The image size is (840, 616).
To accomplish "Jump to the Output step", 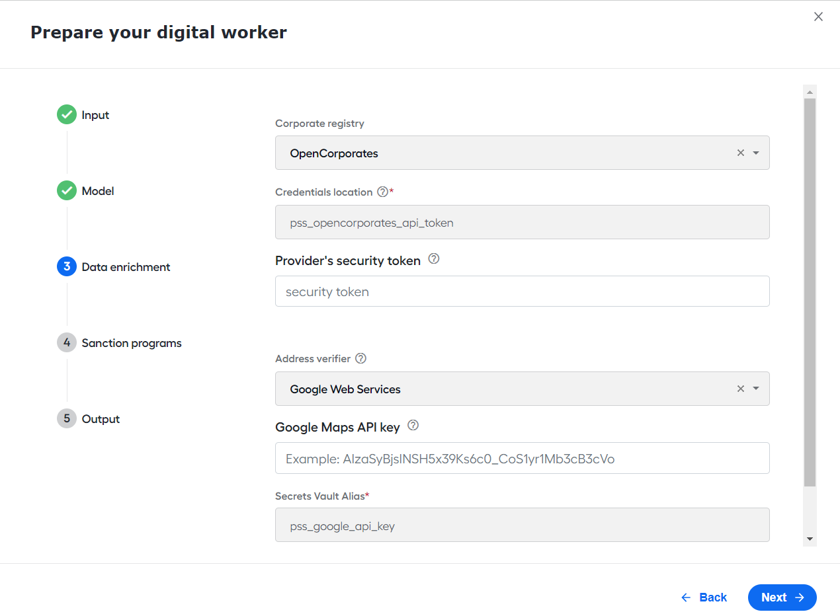I will pos(101,419).
